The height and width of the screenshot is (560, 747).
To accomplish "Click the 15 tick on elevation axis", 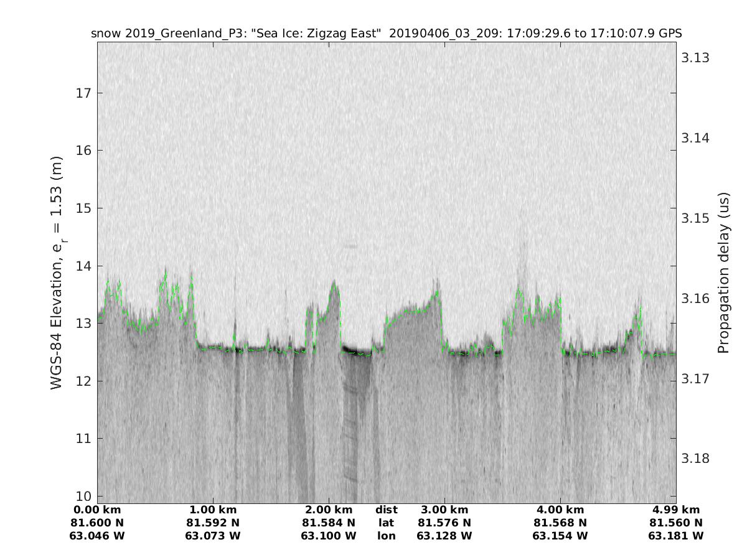I will (84, 208).
